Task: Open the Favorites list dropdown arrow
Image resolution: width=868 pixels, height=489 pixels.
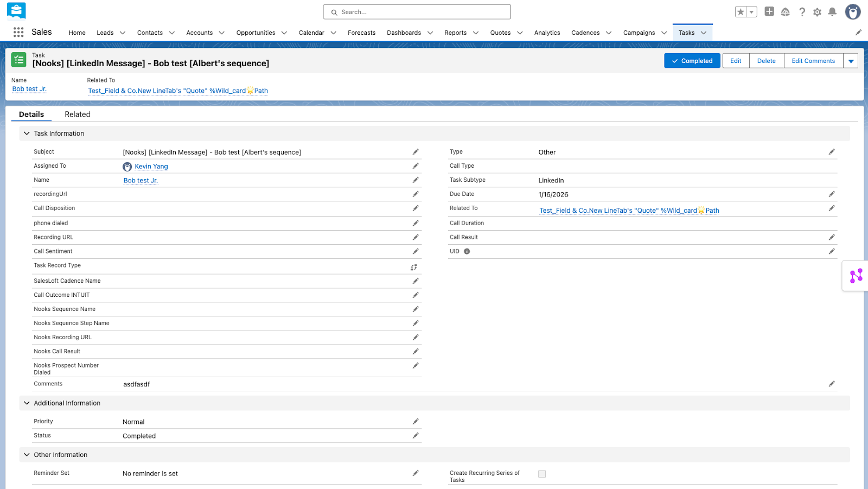Action: tap(752, 12)
